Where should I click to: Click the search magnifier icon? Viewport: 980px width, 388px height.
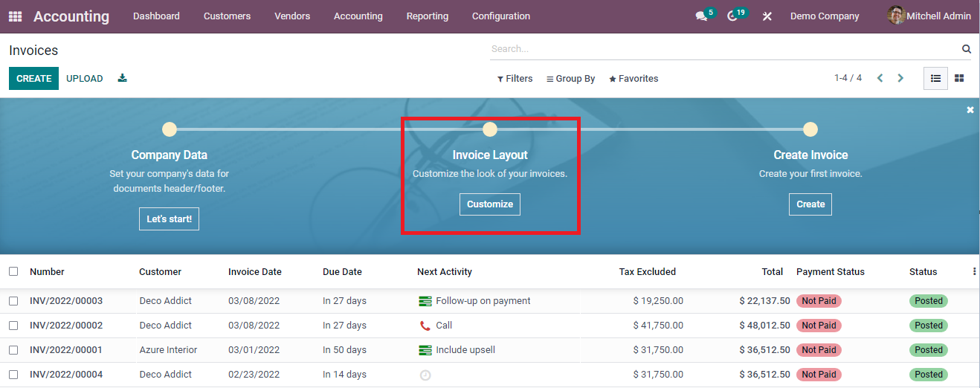click(967, 49)
